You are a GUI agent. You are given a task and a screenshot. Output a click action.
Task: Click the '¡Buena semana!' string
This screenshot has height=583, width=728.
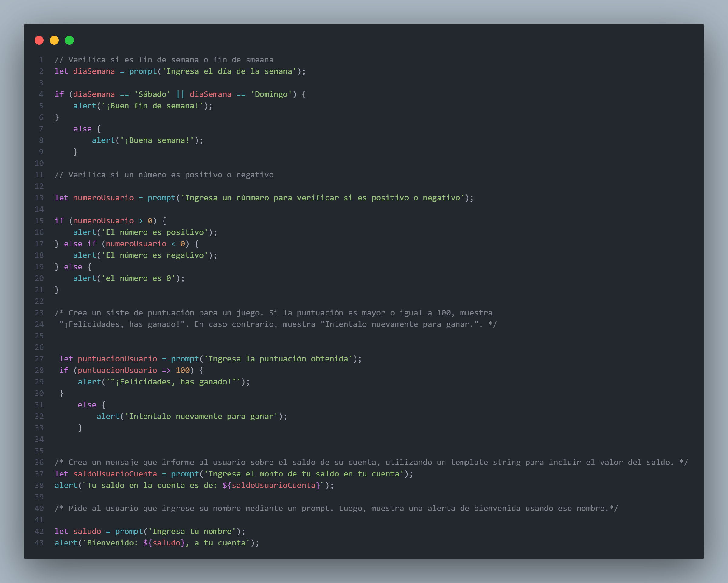(x=157, y=140)
